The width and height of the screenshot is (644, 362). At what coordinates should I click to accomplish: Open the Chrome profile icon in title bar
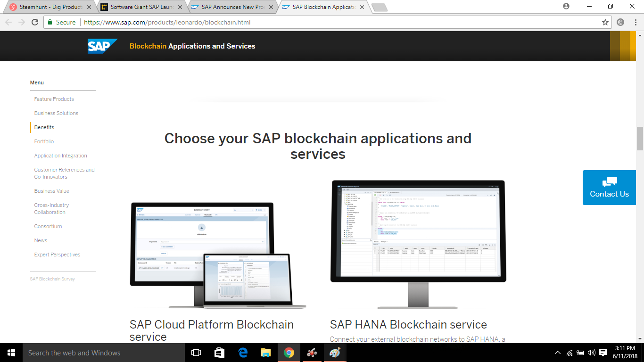[566, 6]
